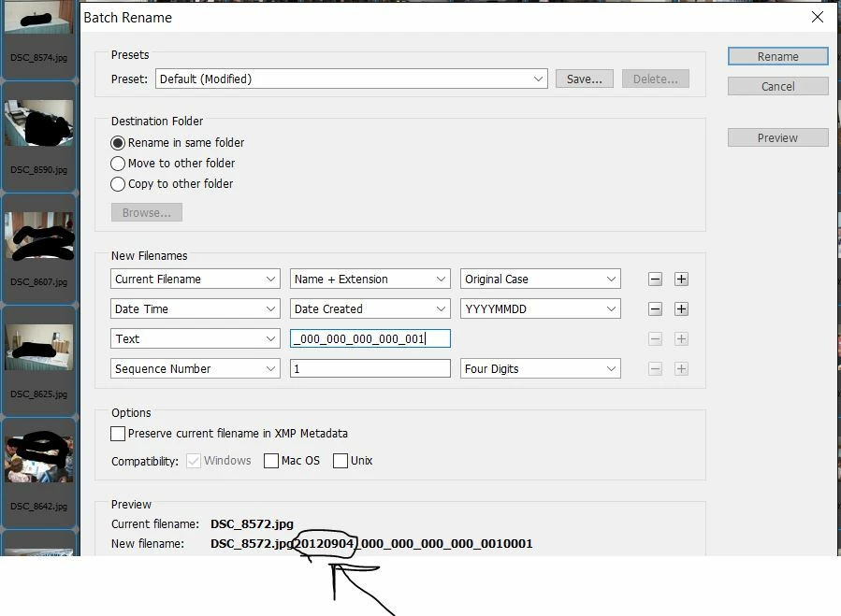Image resolution: width=841 pixels, height=616 pixels.
Task: Open the Text type dropdown
Action: click(196, 338)
